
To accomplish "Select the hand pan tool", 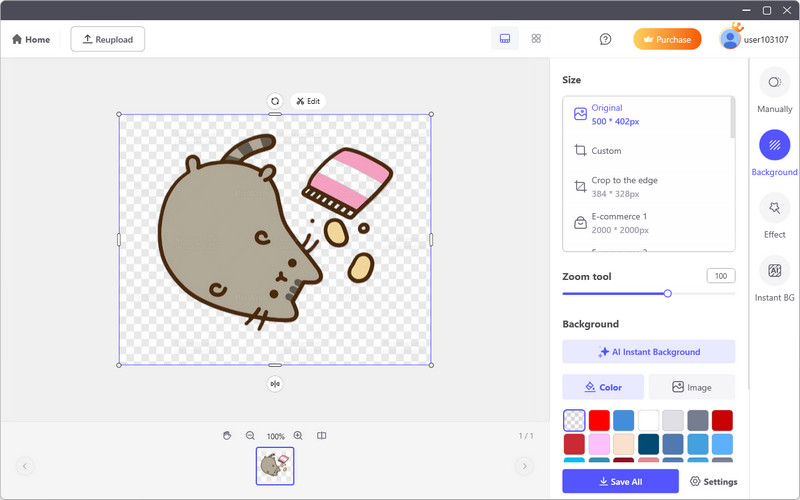I will click(x=227, y=435).
